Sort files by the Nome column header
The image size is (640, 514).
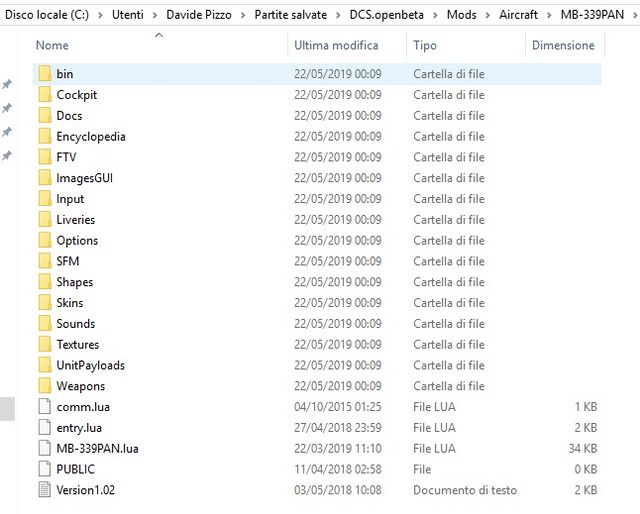pyautogui.click(x=52, y=45)
